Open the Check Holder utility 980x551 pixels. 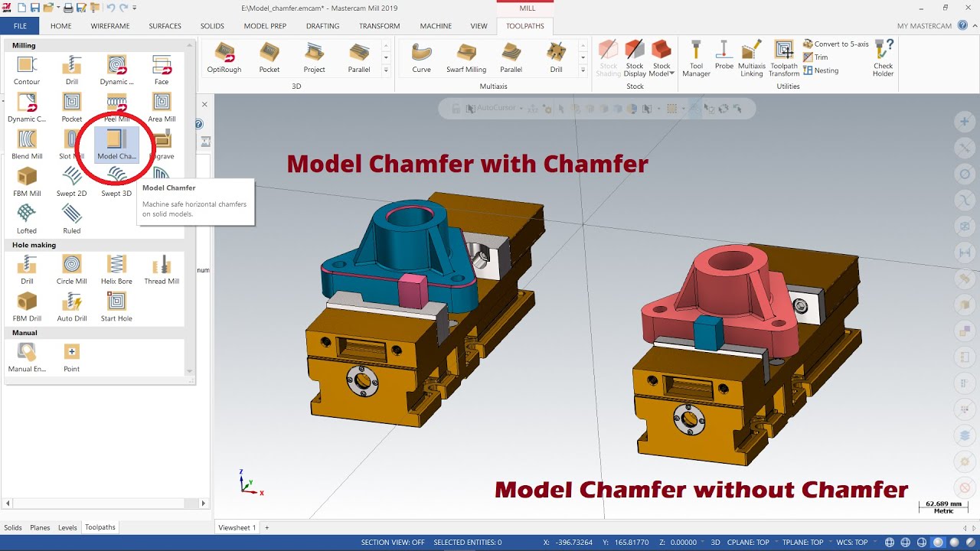pyautogui.click(x=883, y=59)
